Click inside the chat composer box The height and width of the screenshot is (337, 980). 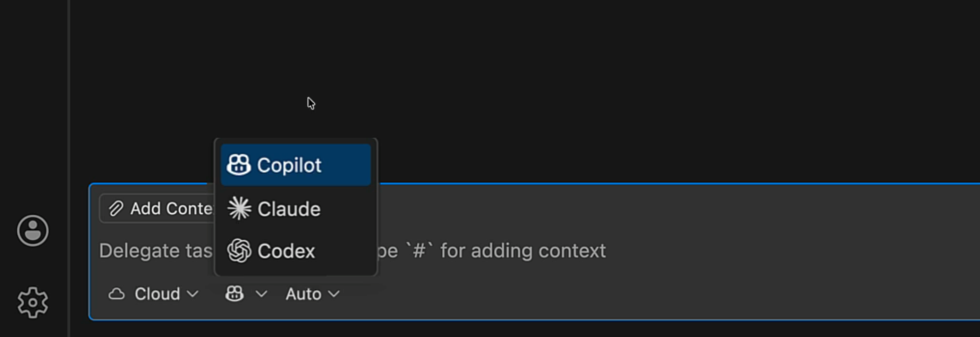coord(562,251)
